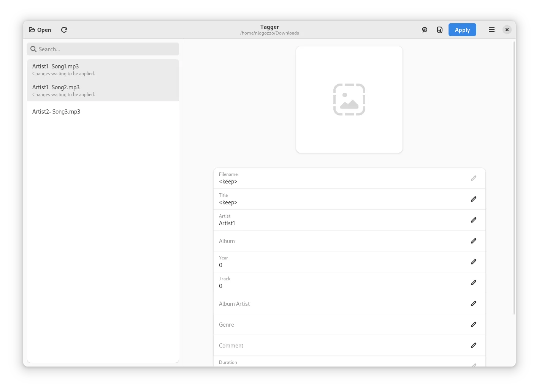Image resolution: width=539 pixels, height=392 pixels.
Task: Click the Comment row edit pencil
Action: 473,345
